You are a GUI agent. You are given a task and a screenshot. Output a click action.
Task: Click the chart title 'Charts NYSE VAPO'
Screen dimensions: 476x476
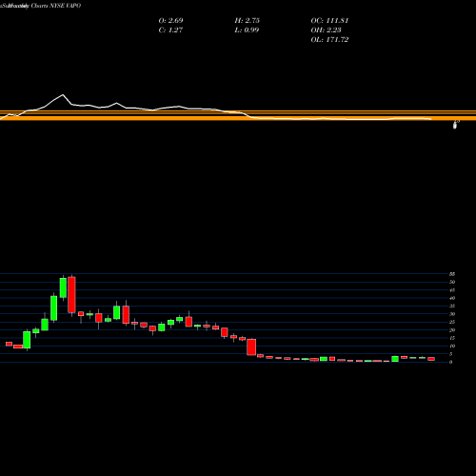tap(56, 6)
